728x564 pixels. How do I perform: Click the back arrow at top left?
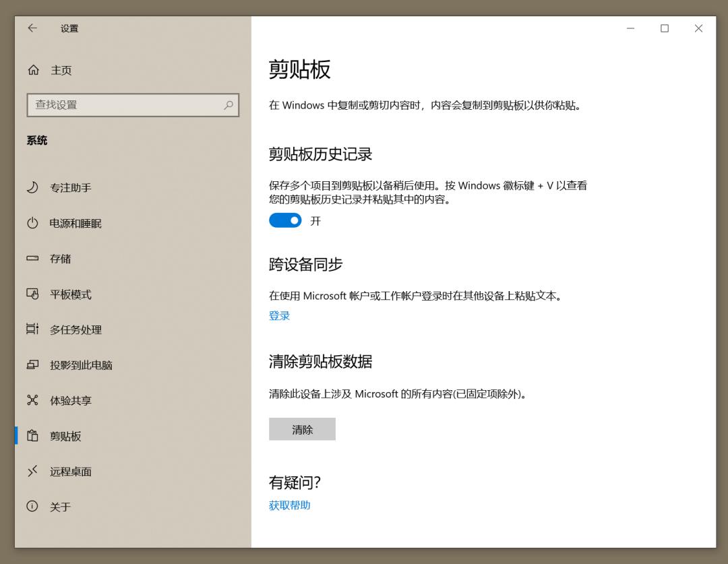(32, 28)
